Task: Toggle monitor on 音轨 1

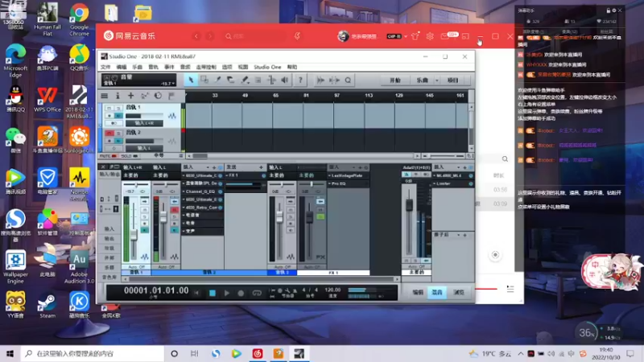Action: tap(118, 116)
